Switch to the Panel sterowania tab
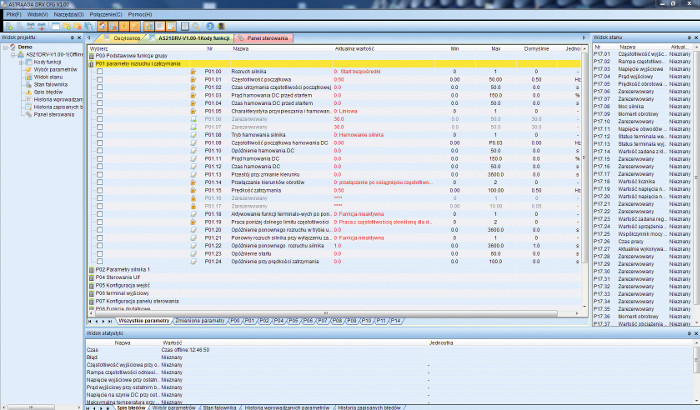700x410 pixels. 266,37
